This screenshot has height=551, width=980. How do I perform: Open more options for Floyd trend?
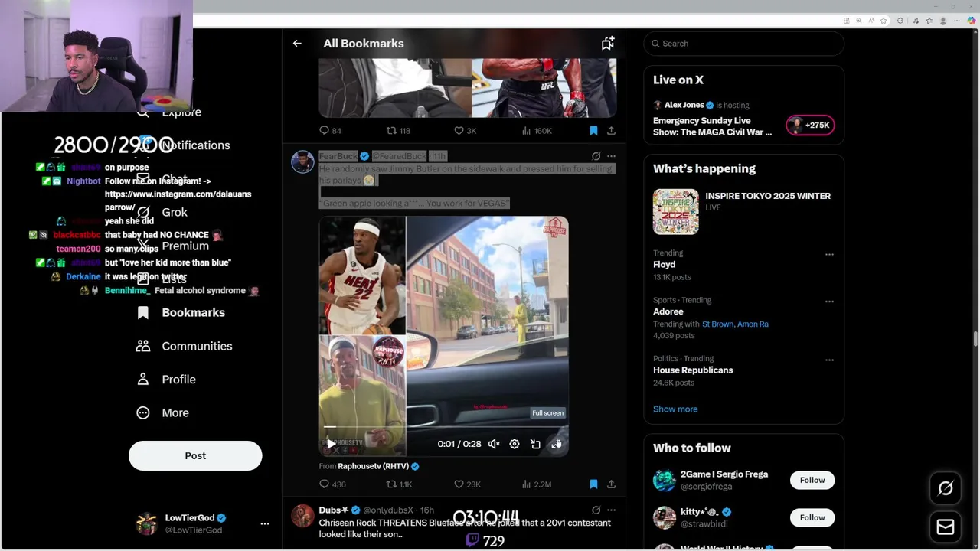(829, 254)
